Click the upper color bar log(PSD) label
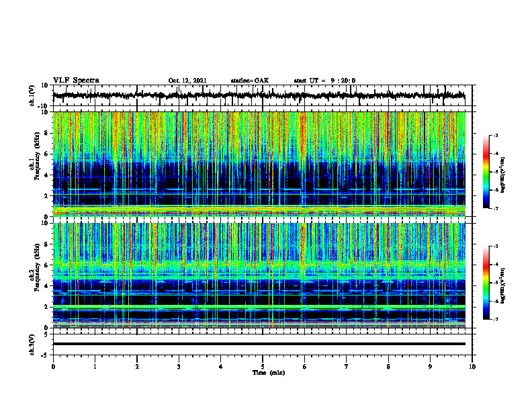532x411 pixels. (x=503, y=175)
